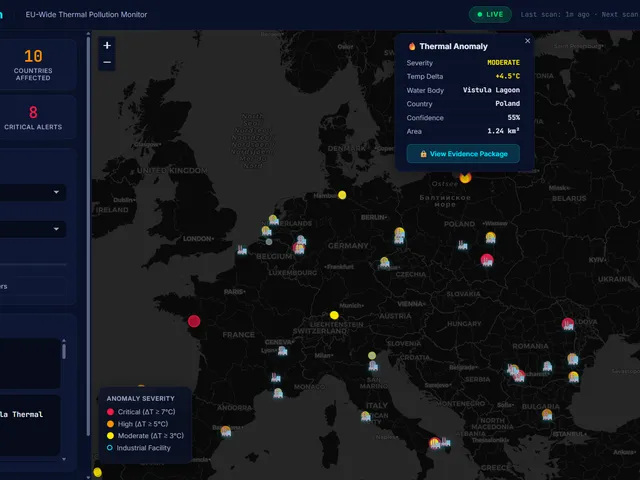The height and width of the screenshot is (480, 640).
Task: Select the red facility marker near Moldova
Action: (x=568, y=324)
